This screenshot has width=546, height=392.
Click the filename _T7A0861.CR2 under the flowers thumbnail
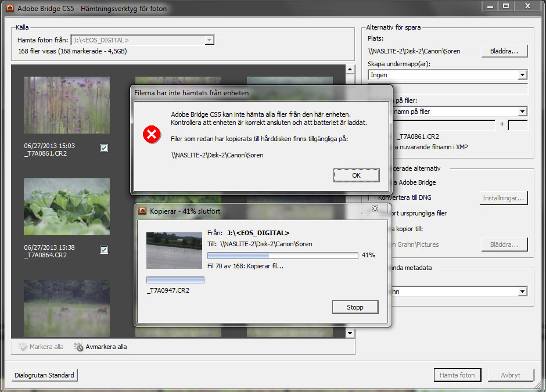pos(46,153)
